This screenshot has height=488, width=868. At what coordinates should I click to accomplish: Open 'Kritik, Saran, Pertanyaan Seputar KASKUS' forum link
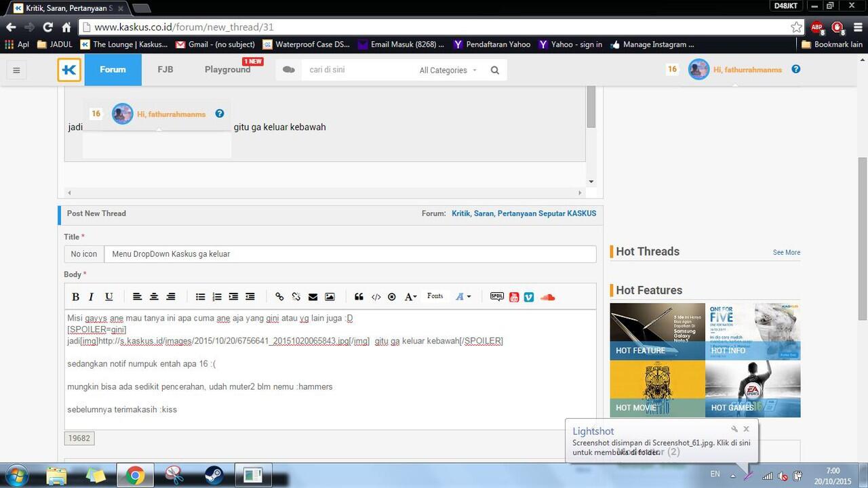tap(524, 213)
